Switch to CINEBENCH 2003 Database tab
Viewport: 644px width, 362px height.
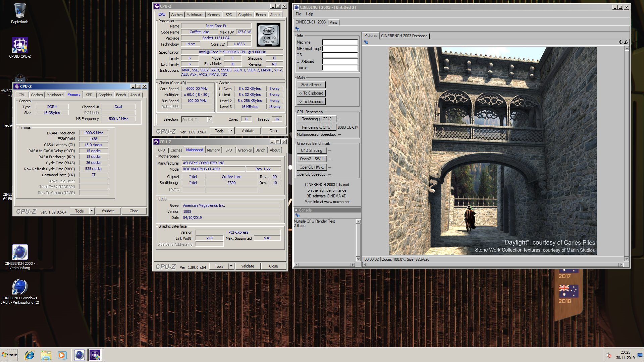[404, 36]
